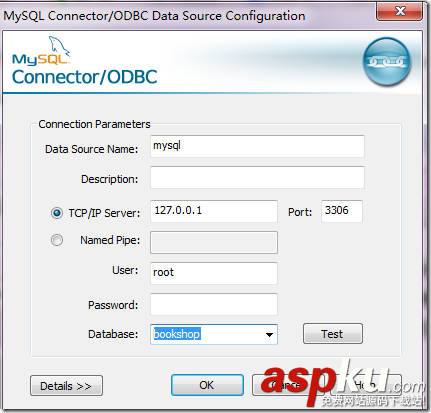The width and height of the screenshot is (431, 413).
Task: Click the Data Source Name label
Action: (91, 149)
